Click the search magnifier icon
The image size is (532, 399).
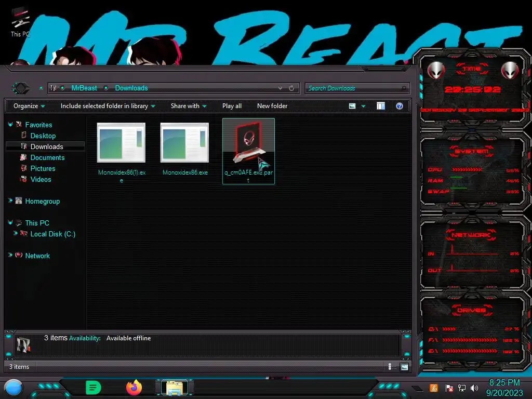tap(404, 88)
